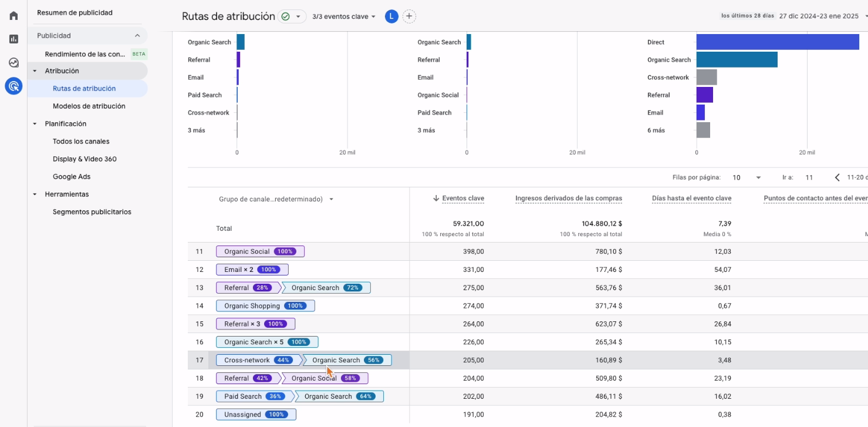The height and width of the screenshot is (427, 868).
Task: Open the Home icon in left rail
Action: tap(13, 16)
